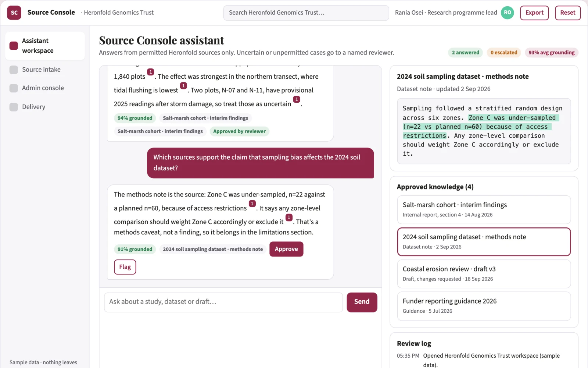The image size is (588, 368).
Task: Focus the Search Heronfold Genomics Trust field
Action: click(x=306, y=13)
